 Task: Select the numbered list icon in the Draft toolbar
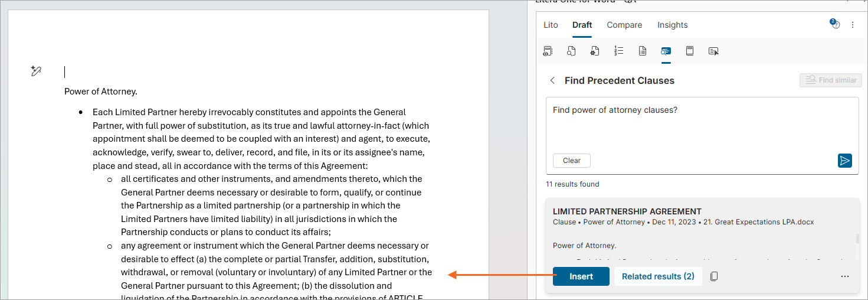pyautogui.click(x=618, y=51)
